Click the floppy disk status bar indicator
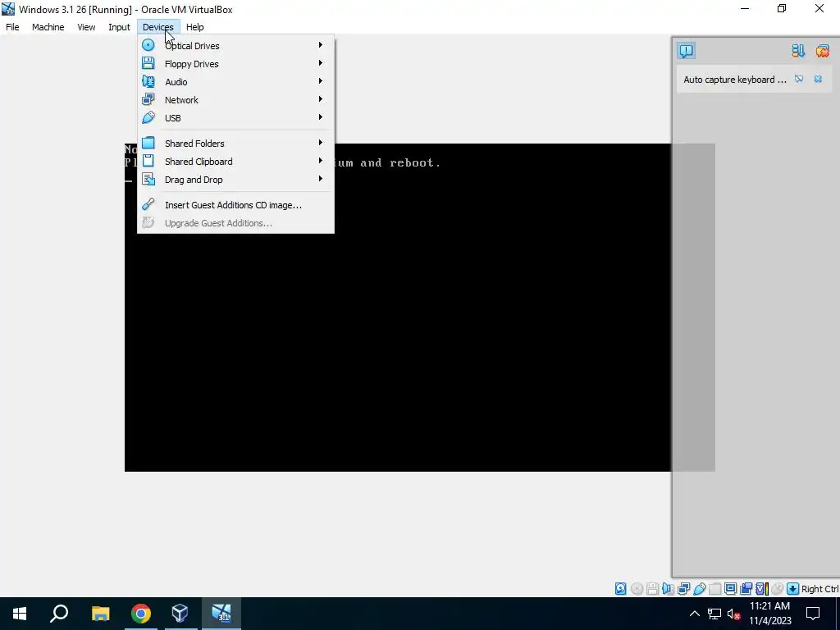The width and height of the screenshot is (840, 630). coord(652,589)
